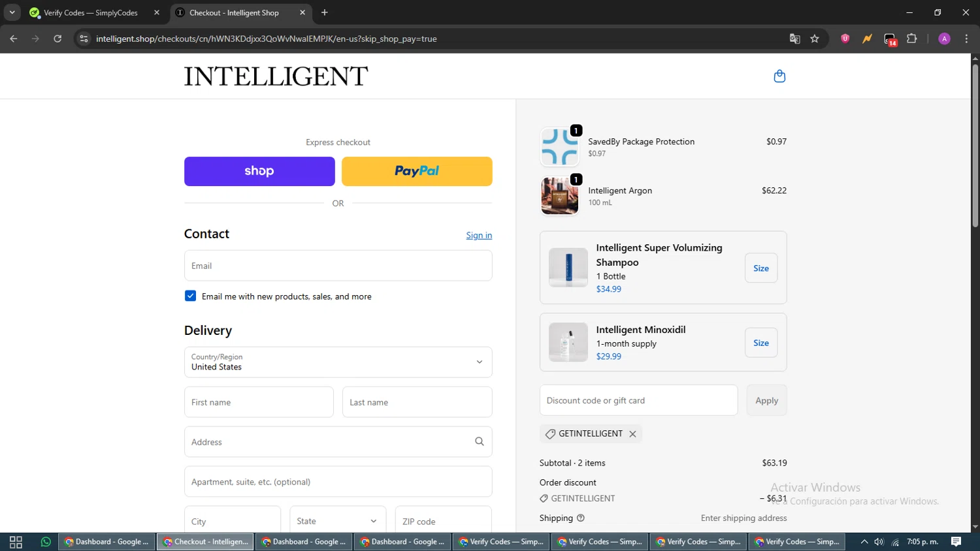Click the yellow lightning extension icon
980x551 pixels.
867,39
